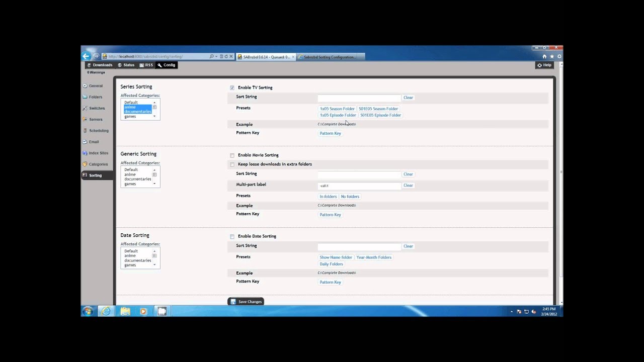644x362 pixels.
Task: Click the Index Sites icon in sidebar
Action: (85, 153)
